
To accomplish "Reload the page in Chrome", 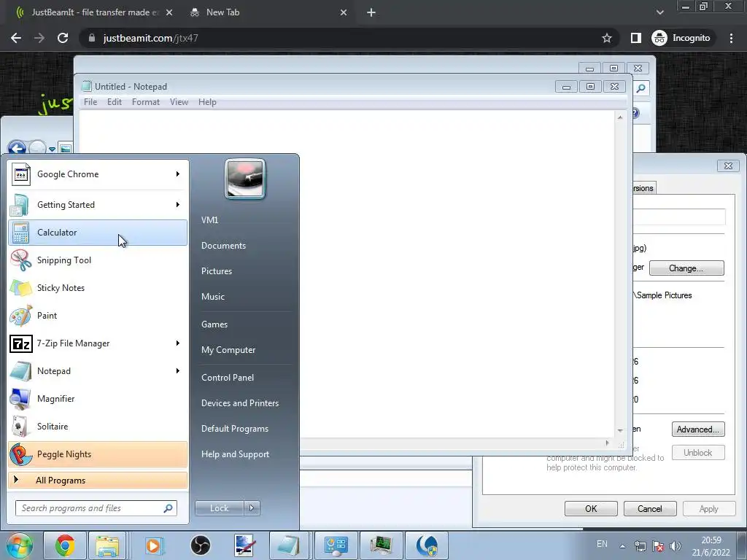I will (63, 38).
